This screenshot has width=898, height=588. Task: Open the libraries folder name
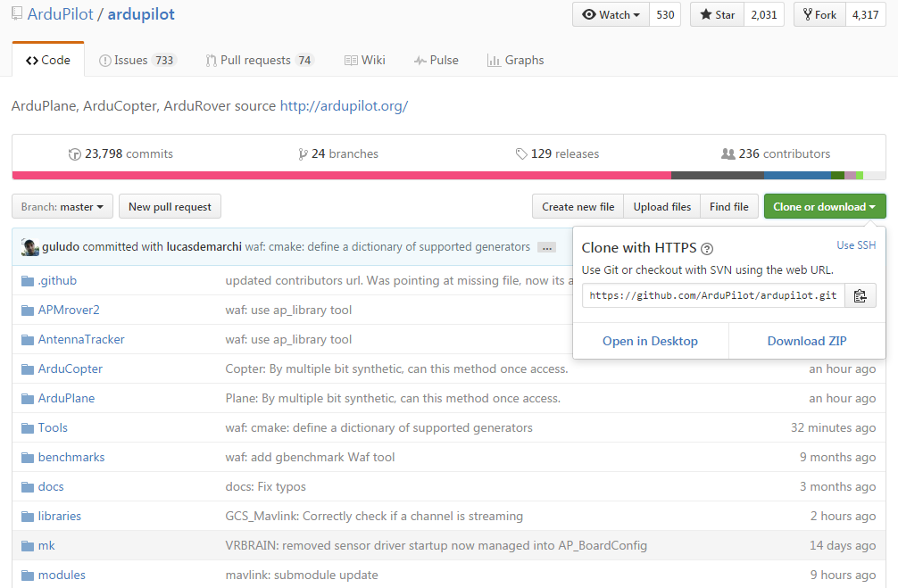pyautogui.click(x=60, y=517)
